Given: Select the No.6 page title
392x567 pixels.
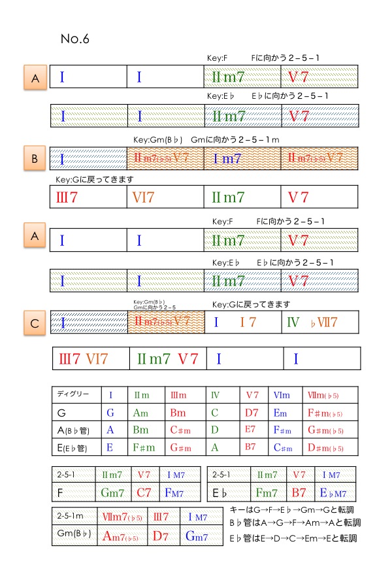Looking at the screenshot, I should 74,39.
